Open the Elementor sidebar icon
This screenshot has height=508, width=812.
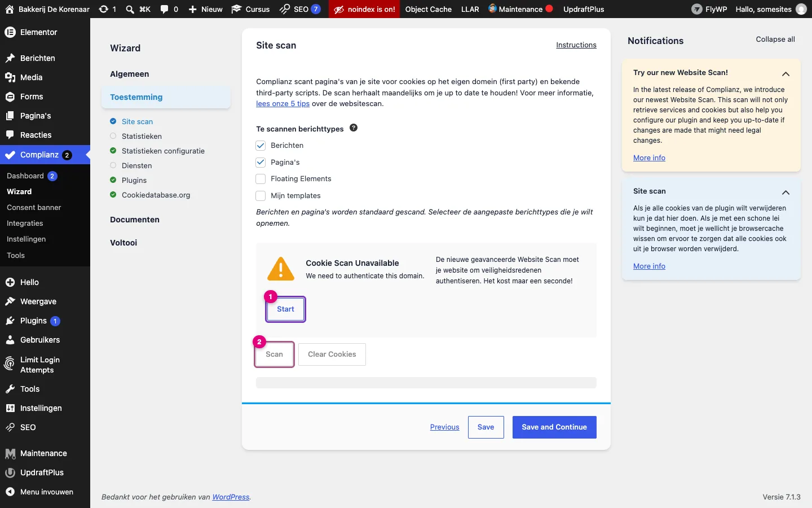click(x=10, y=32)
